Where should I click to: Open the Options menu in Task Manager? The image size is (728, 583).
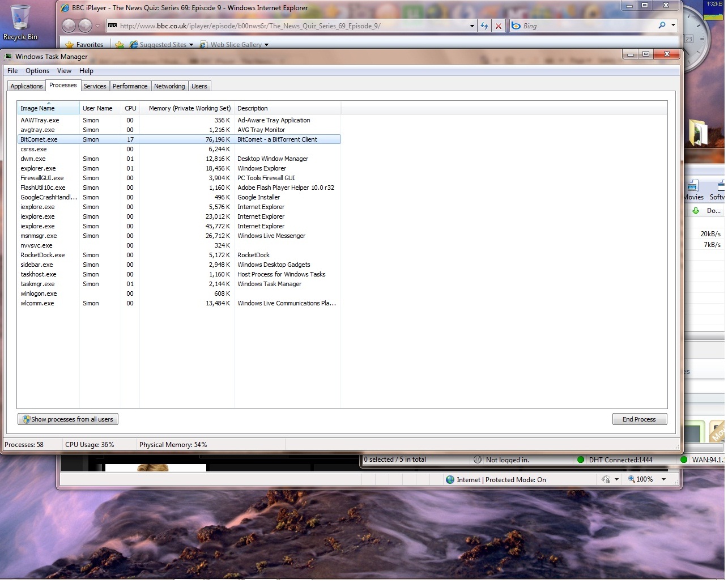(x=37, y=71)
